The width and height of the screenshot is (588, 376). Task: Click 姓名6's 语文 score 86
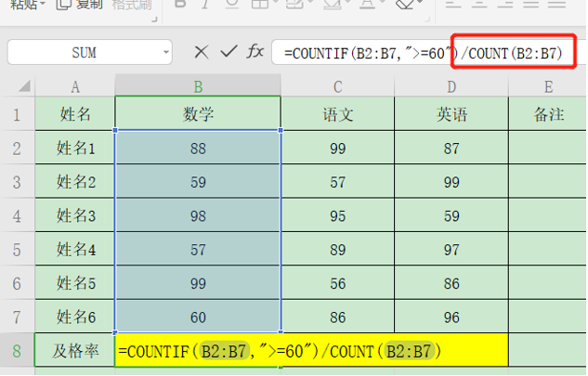click(338, 317)
